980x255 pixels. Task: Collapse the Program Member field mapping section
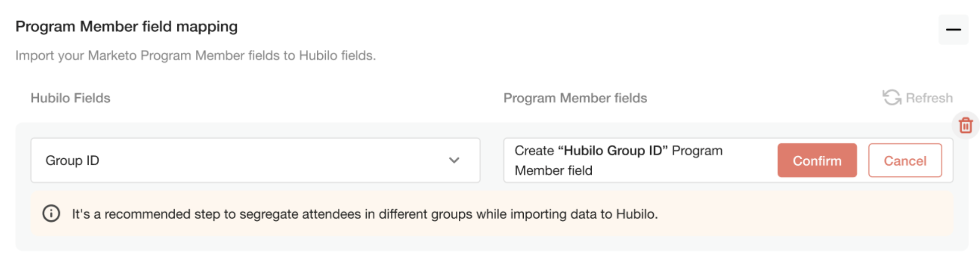tap(953, 30)
